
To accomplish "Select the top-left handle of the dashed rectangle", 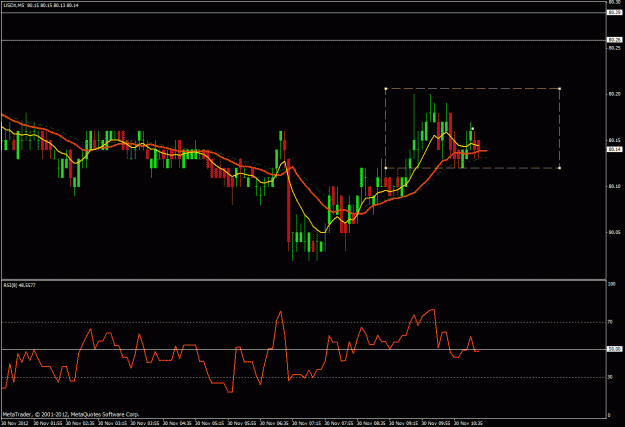I will 386,89.
